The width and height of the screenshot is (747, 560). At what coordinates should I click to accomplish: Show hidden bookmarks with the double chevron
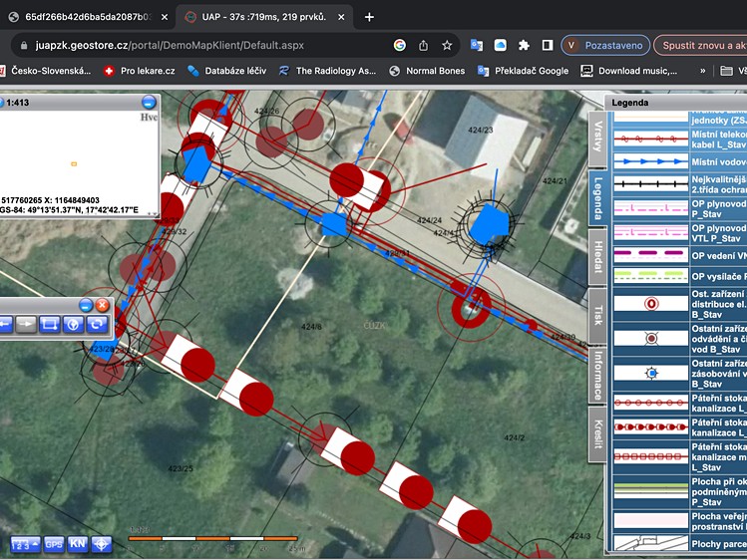tap(702, 71)
